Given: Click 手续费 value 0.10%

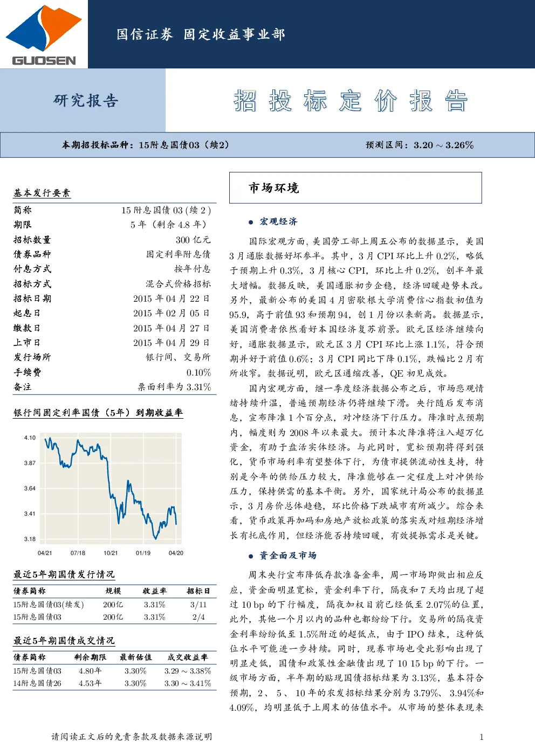Looking at the screenshot, I should click(x=199, y=372).
